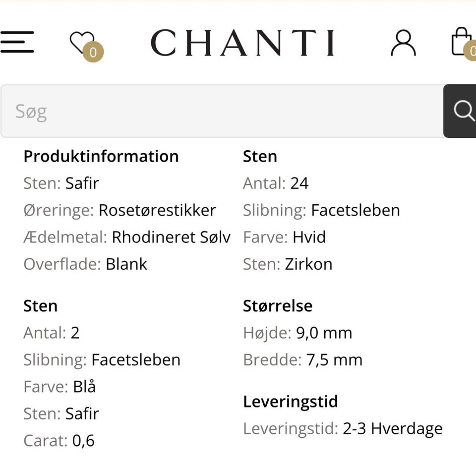Screen dimensions: 476x468
Task: Click the Leveringstid 2-3 Hverdage text
Action: click(x=392, y=428)
